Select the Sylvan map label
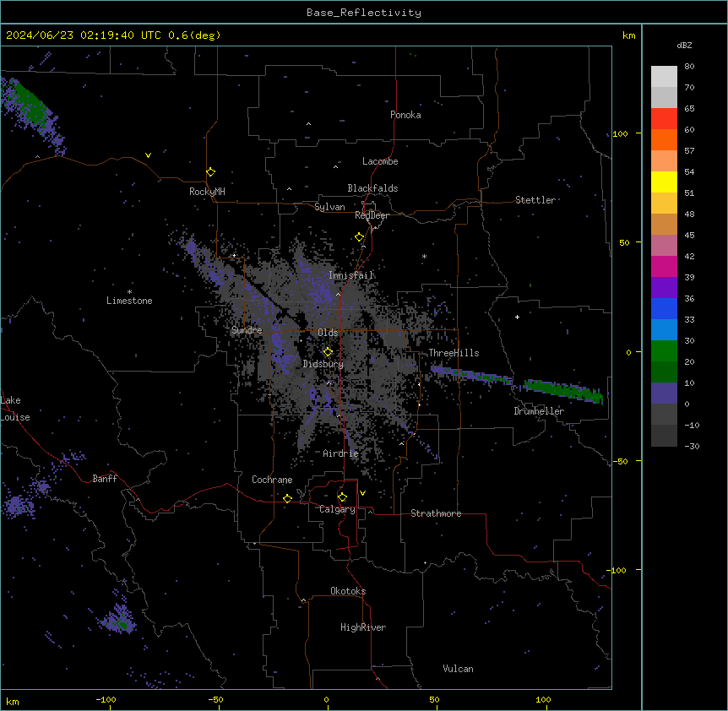The image size is (728, 711). point(329,207)
